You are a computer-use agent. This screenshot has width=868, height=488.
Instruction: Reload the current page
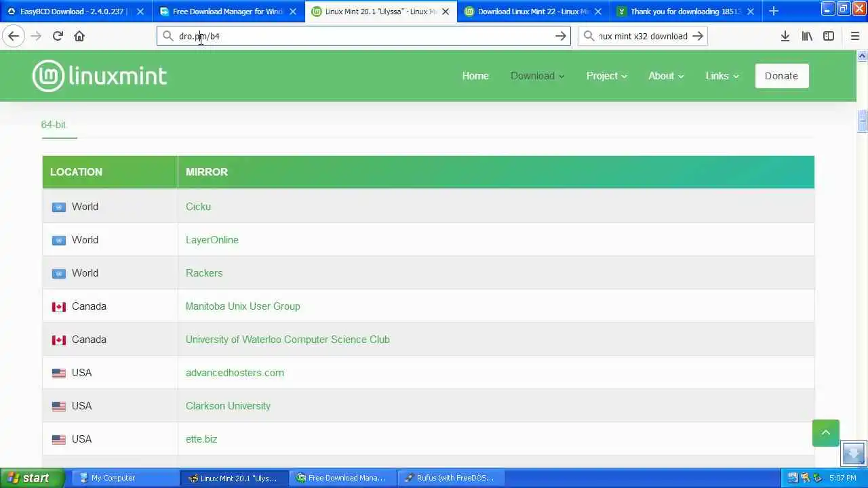58,36
